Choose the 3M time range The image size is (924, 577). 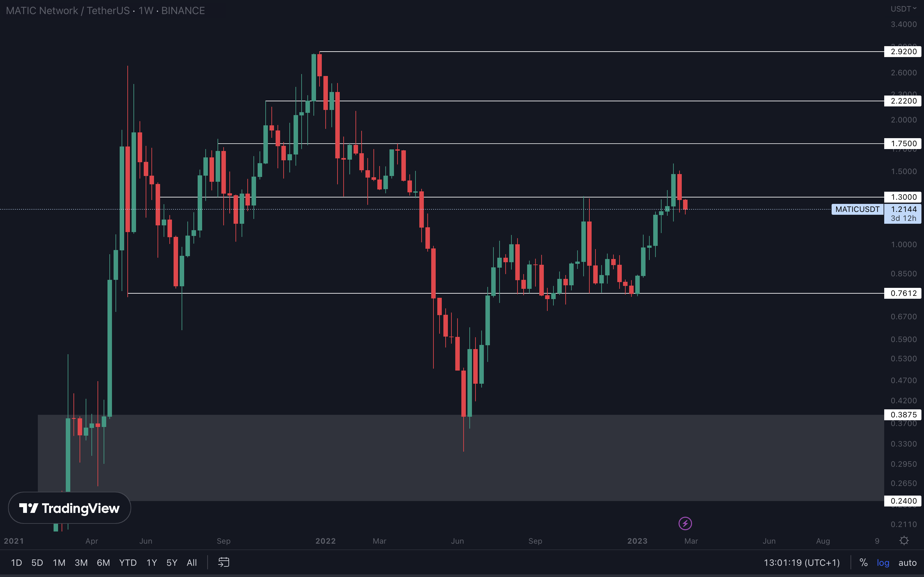[81, 563]
